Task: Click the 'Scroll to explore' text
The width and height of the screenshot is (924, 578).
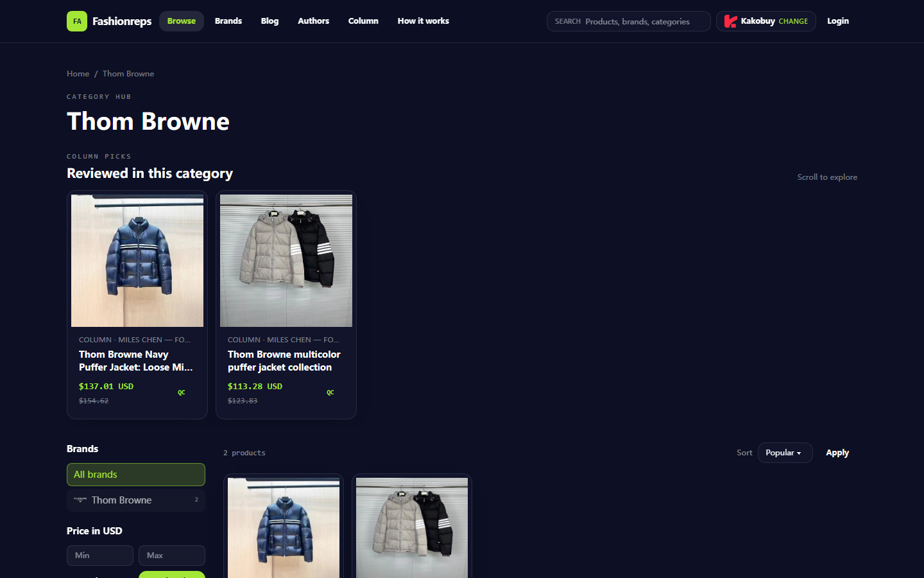Action: click(827, 177)
